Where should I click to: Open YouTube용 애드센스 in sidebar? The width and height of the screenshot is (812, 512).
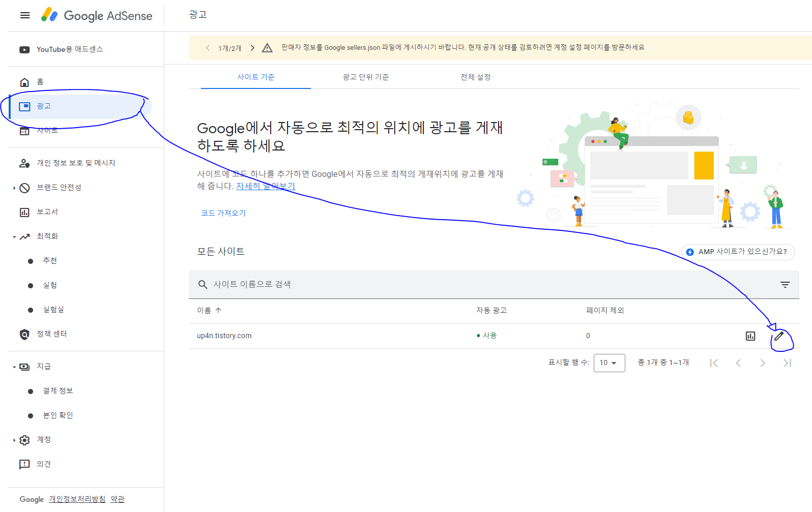tap(69, 49)
